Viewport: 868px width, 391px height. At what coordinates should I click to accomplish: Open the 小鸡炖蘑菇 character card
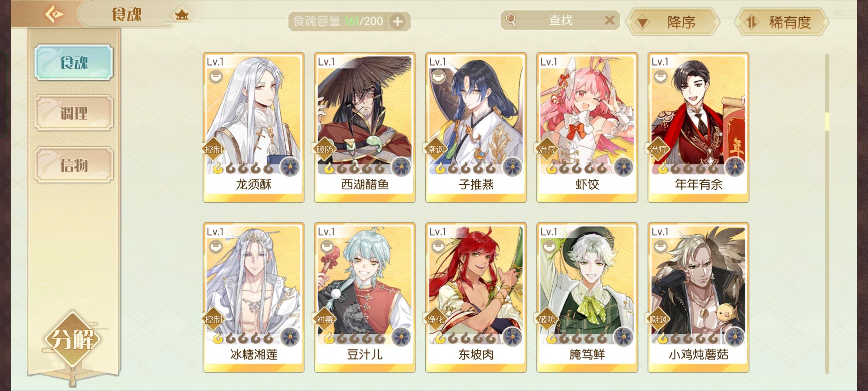coord(698,297)
